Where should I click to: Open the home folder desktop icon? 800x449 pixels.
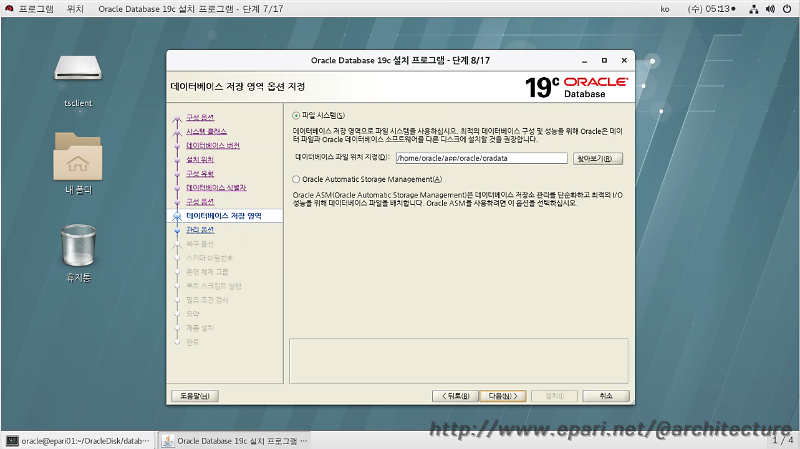tap(78, 156)
